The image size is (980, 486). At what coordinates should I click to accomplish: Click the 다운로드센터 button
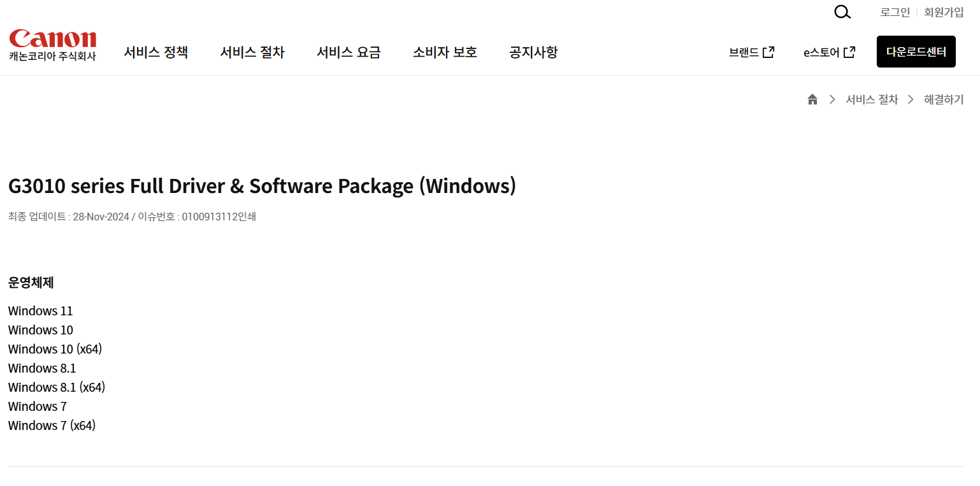point(916,52)
